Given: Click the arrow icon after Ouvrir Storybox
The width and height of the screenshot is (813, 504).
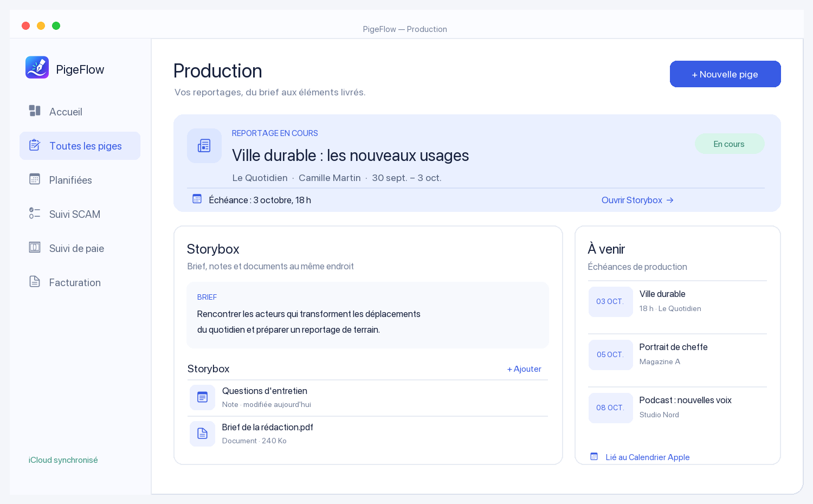Looking at the screenshot, I should 670,200.
